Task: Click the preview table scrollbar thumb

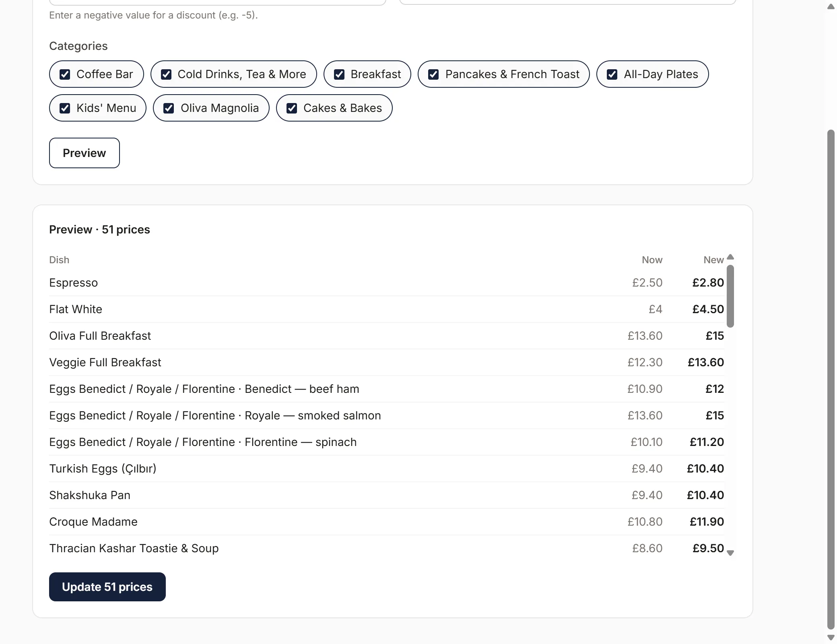Action: [x=730, y=296]
